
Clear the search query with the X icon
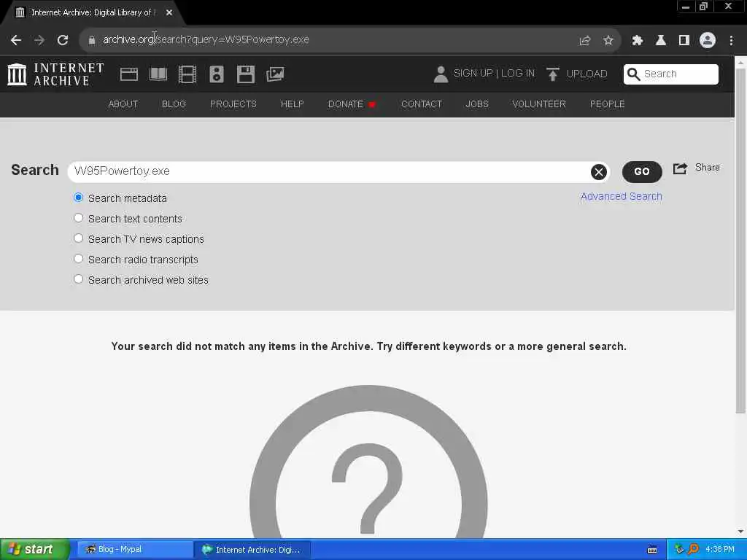[599, 172]
